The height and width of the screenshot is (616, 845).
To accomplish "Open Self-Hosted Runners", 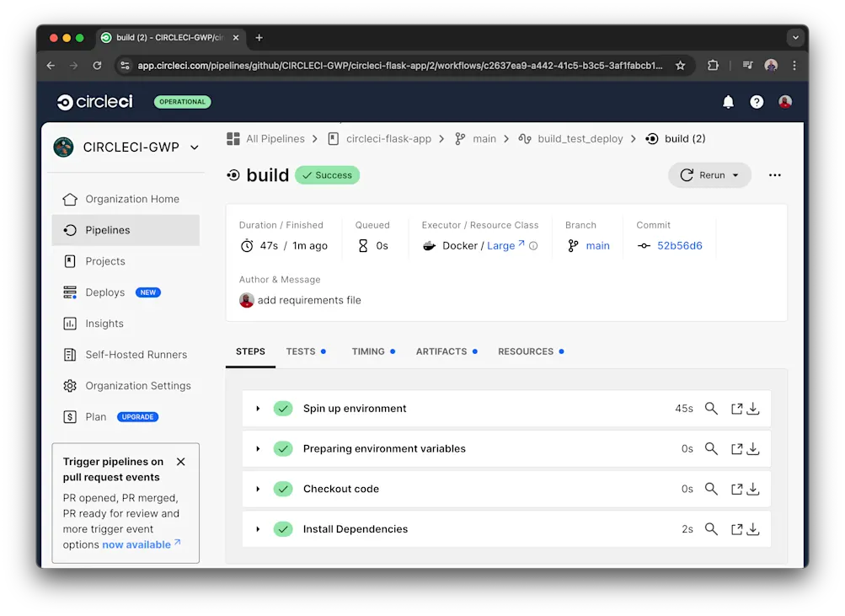I will [x=126, y=355].
